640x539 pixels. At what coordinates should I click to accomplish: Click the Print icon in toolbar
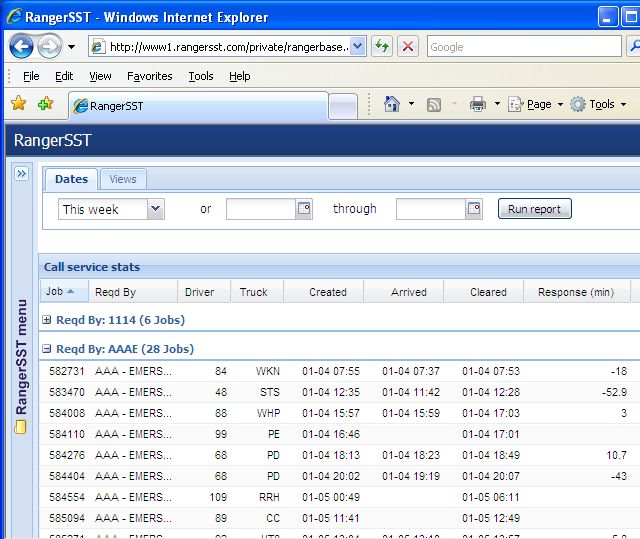[478, 104]
